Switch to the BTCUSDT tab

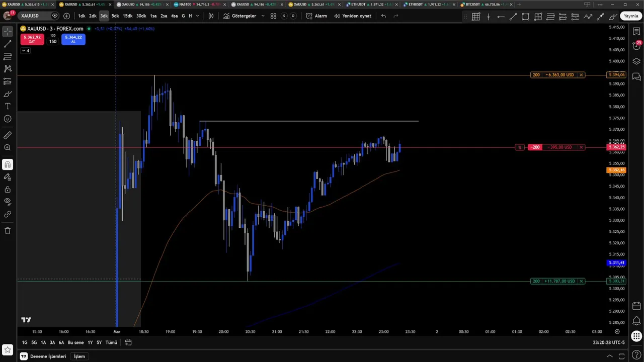point(486,5)
